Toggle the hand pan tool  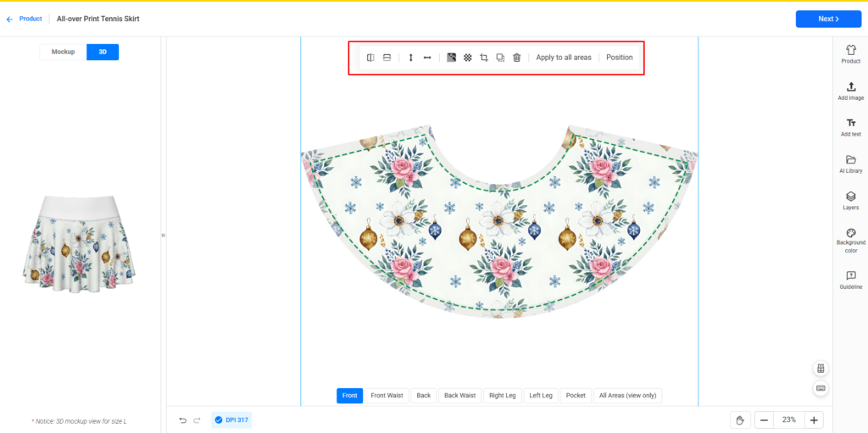tap(739, 419)
